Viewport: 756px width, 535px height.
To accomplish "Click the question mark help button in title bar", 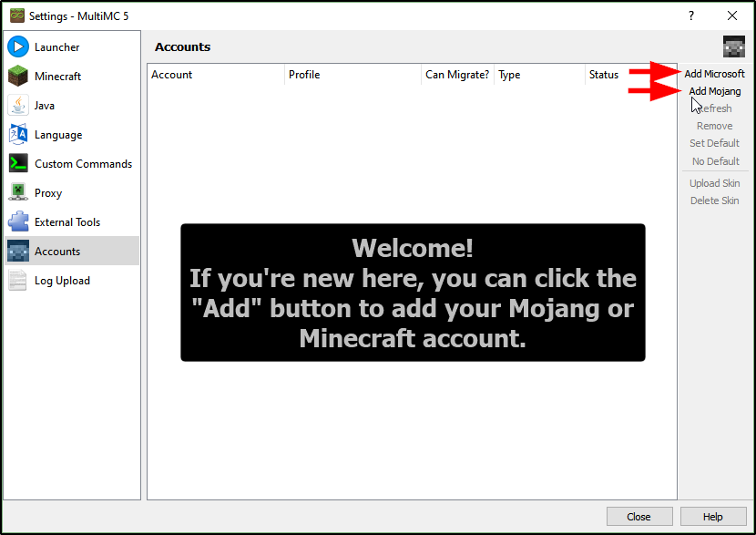I will tap(691, 15).
